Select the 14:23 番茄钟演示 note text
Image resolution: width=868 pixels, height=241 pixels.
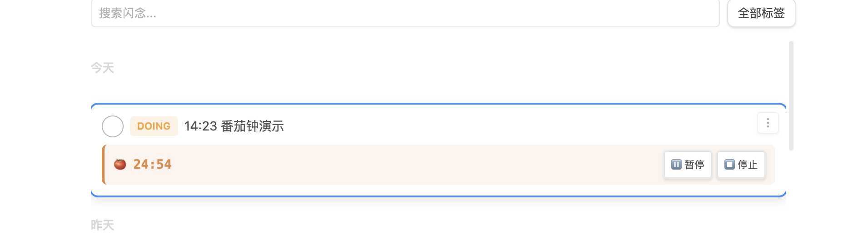coord(234,126)
